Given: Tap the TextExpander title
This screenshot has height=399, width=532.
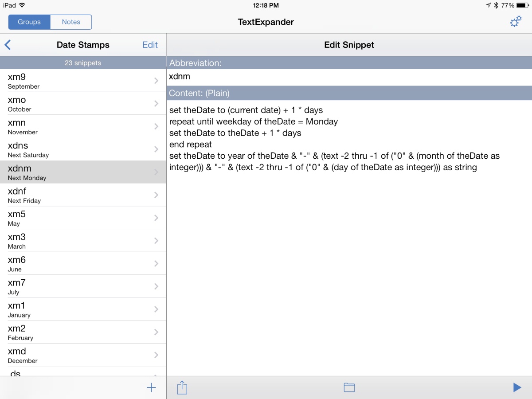Looking at the screenshot, I should (266, 22).
